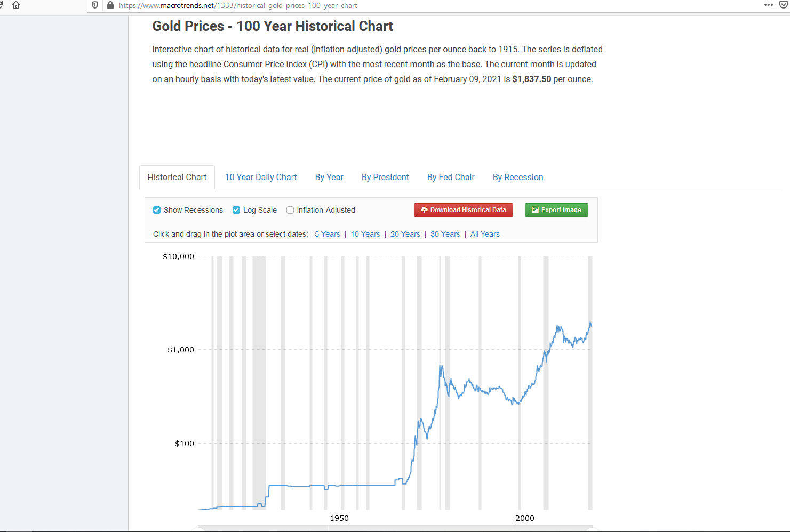790x532 pixels.
Task: Disable the Log Scale checkbox
Action: tap(236, 210)
